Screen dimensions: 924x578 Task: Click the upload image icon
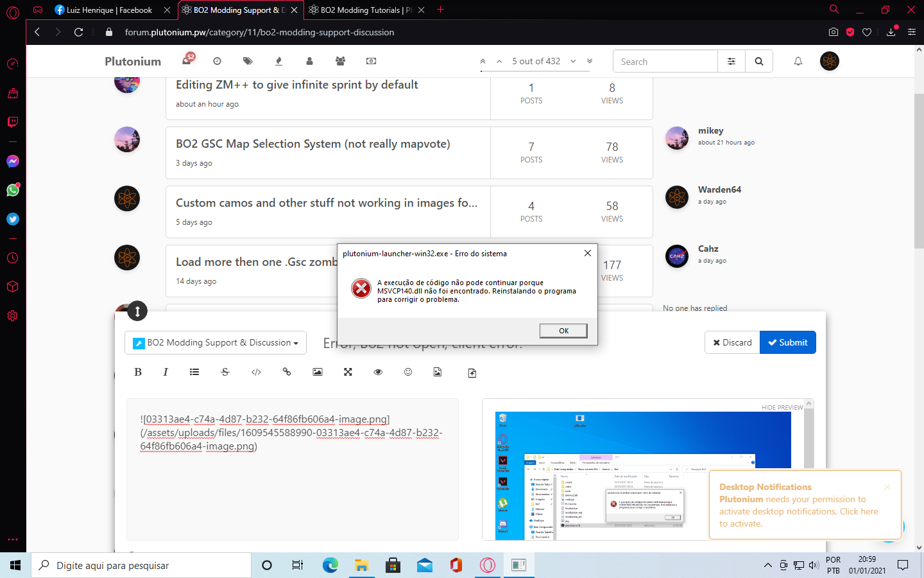click(438, 372)
